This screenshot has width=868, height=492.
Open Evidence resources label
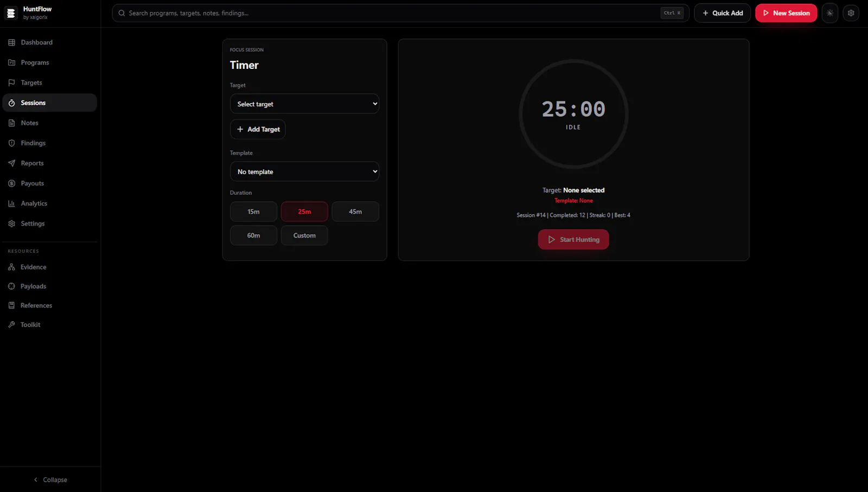pyautogui.click(x=34, y=267)
